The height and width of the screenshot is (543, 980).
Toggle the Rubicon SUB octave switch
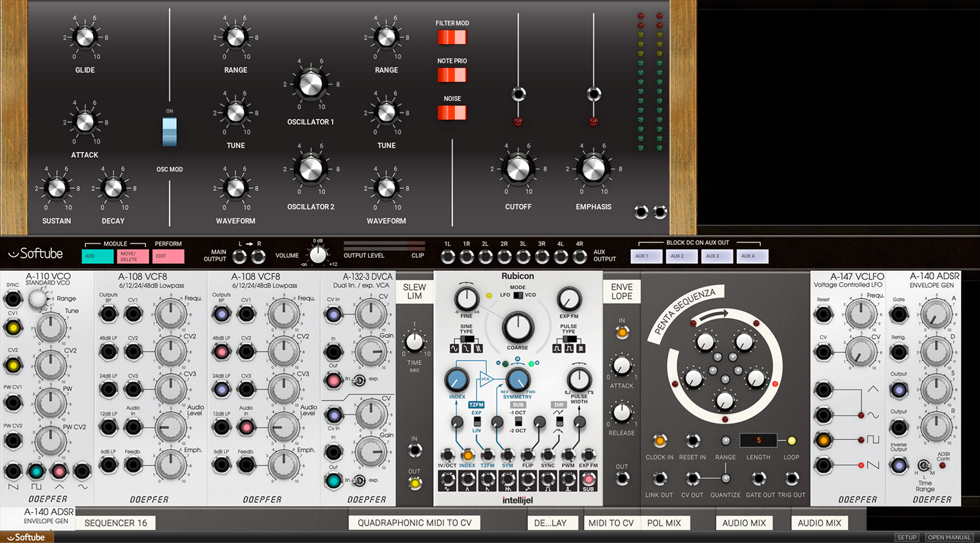point(518,422)
